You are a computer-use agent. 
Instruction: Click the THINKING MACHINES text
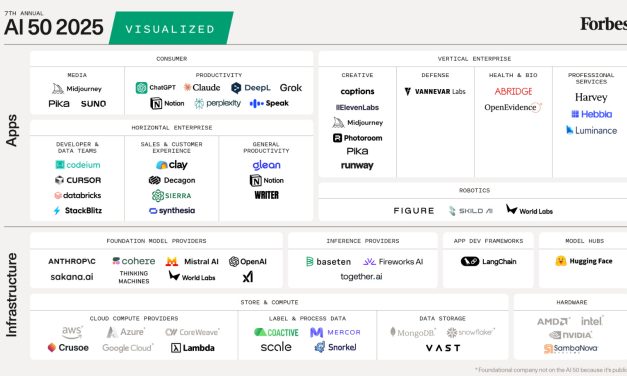click(x=134, y=277)
